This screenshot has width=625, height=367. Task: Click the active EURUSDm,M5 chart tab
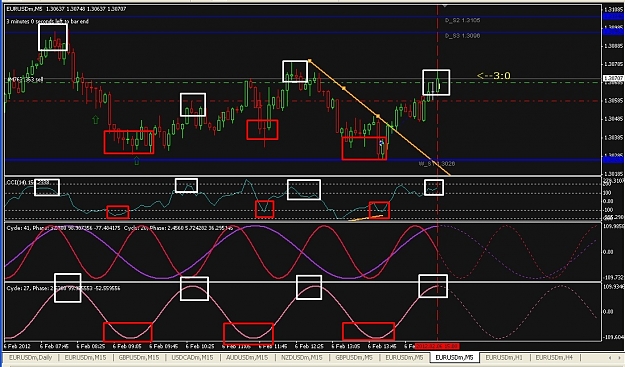454,357
